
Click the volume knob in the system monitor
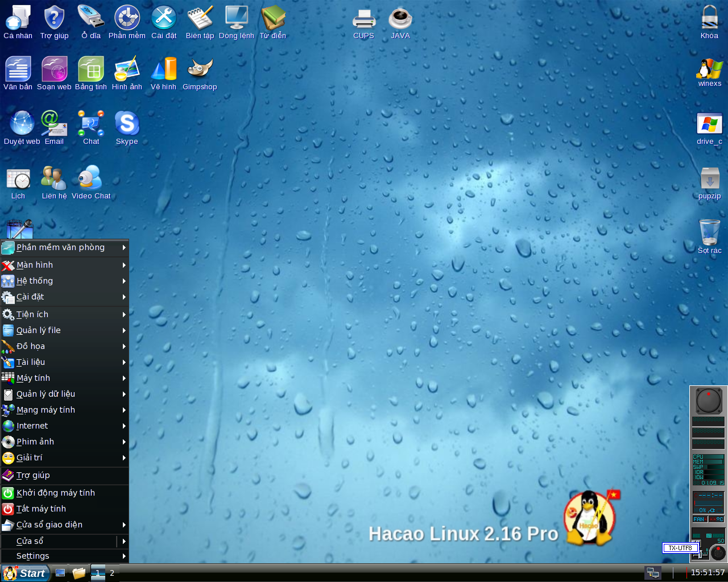tap(718, 552)
